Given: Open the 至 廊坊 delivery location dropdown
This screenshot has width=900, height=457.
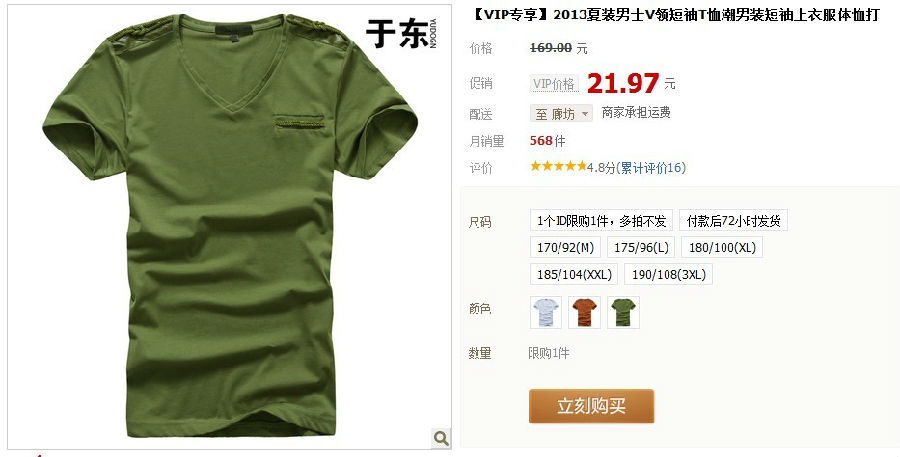Looking at the screenshot, I should (x=561, y=114).
